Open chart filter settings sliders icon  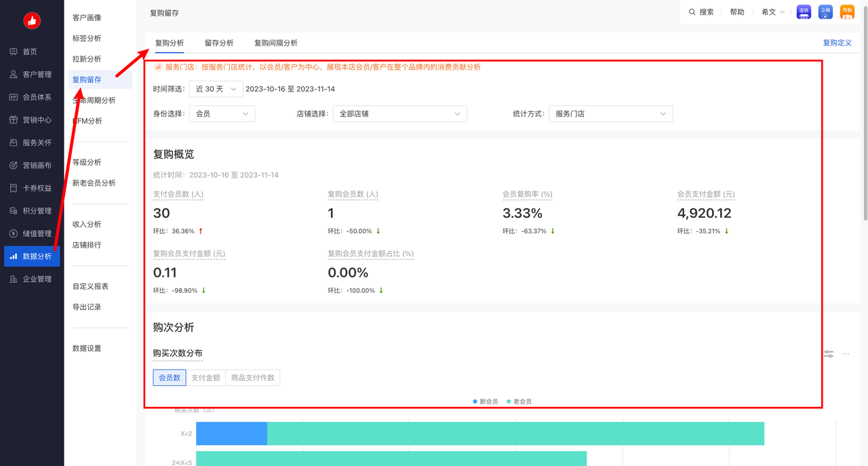click(829, 354)
